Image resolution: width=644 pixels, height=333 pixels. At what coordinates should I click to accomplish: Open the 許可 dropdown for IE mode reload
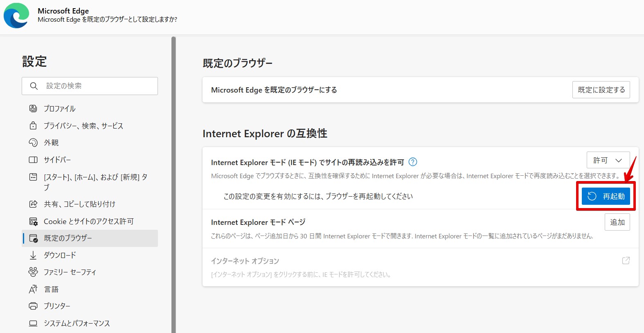[608, 160]
